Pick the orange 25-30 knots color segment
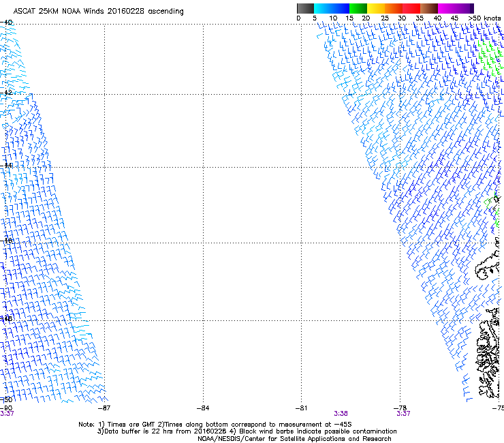The image size is (504, 443). point(394,8)
